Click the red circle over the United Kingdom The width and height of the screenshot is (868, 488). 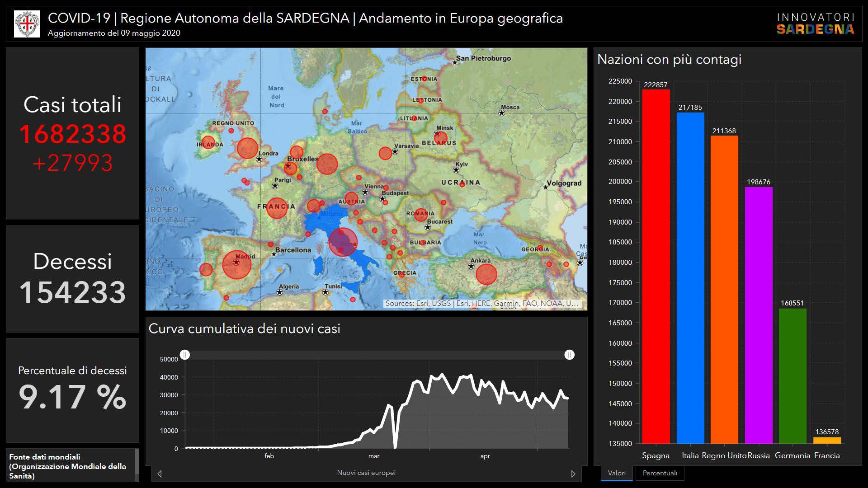247,148
